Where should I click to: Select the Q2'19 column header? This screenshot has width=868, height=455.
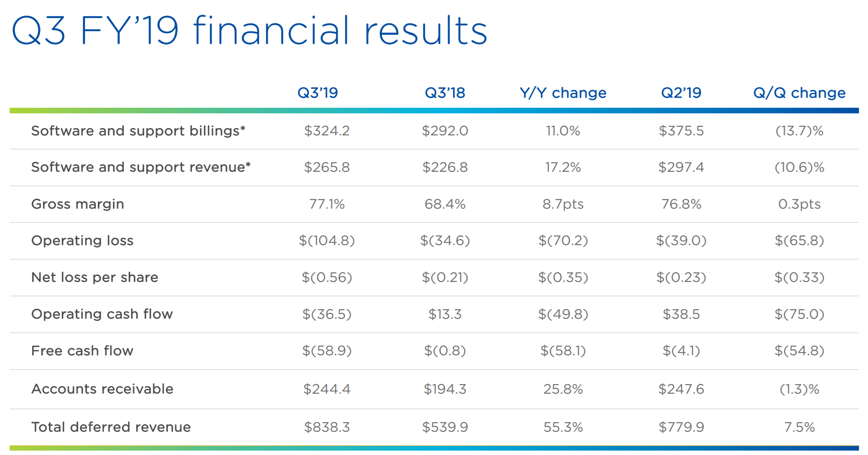pos(681,93)
